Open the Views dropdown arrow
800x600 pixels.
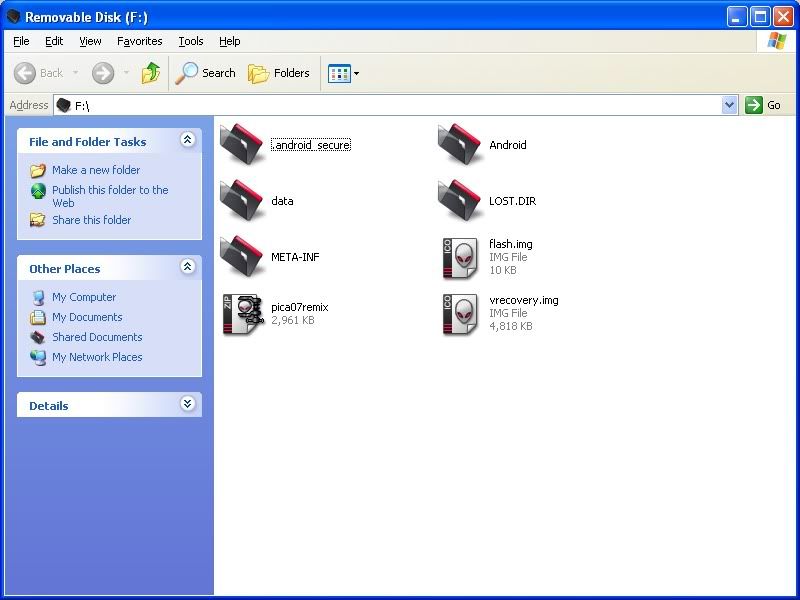[x=356, y=73]
